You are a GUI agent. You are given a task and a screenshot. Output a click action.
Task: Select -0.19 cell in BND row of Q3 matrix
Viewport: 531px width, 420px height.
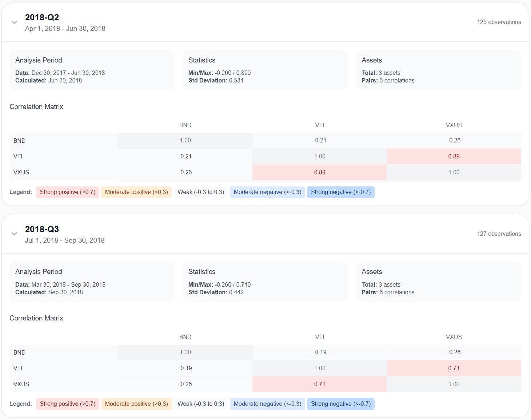click(319, 352)
